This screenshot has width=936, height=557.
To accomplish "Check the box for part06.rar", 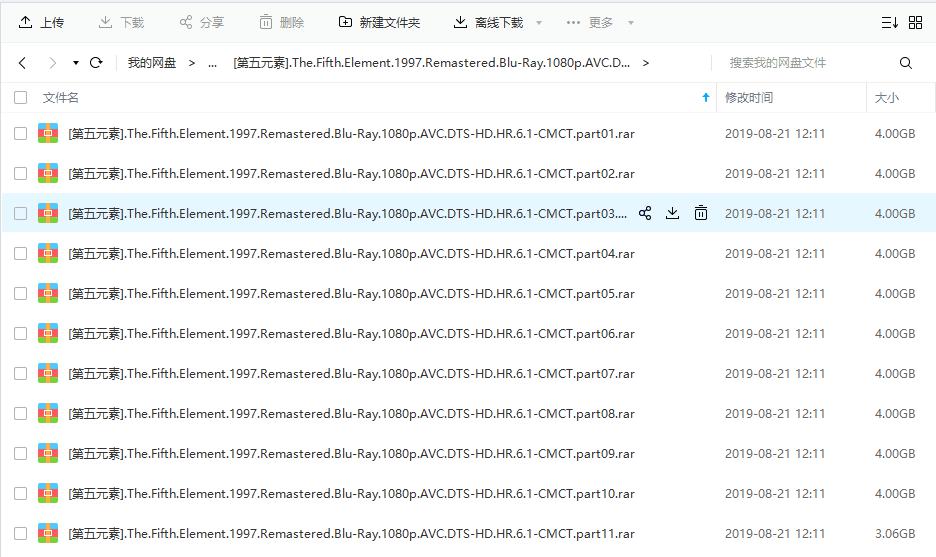I will click(21, 333).
